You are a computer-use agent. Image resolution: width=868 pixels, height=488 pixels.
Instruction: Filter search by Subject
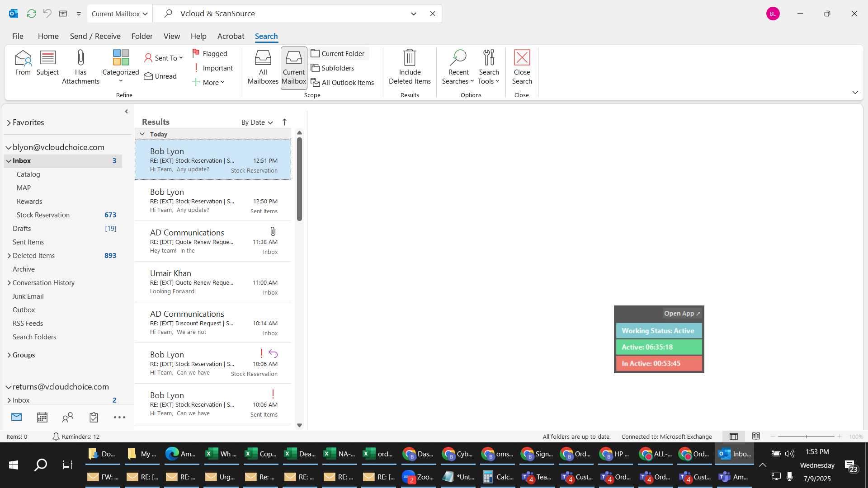pyautogui.click(x=47, y=63)
